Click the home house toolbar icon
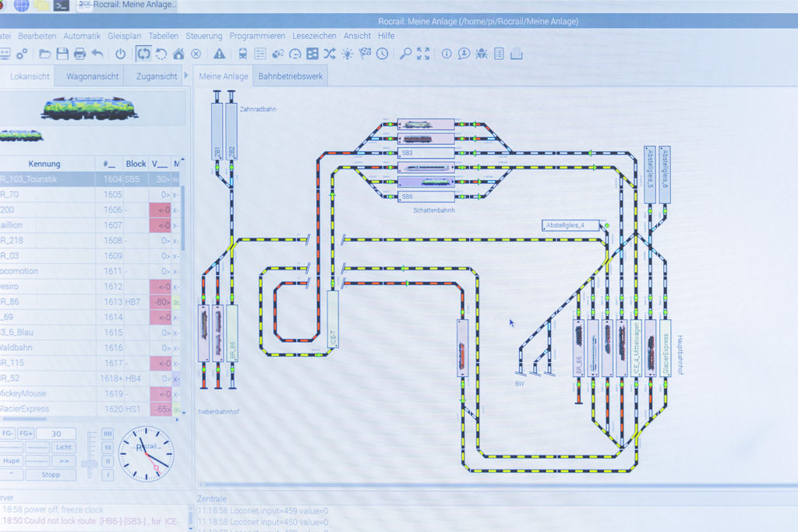798x532 pixels. point(178,54)
